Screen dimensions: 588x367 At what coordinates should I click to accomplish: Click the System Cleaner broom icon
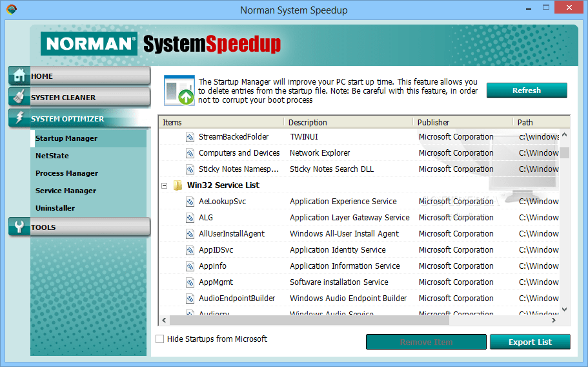(19, 97)
